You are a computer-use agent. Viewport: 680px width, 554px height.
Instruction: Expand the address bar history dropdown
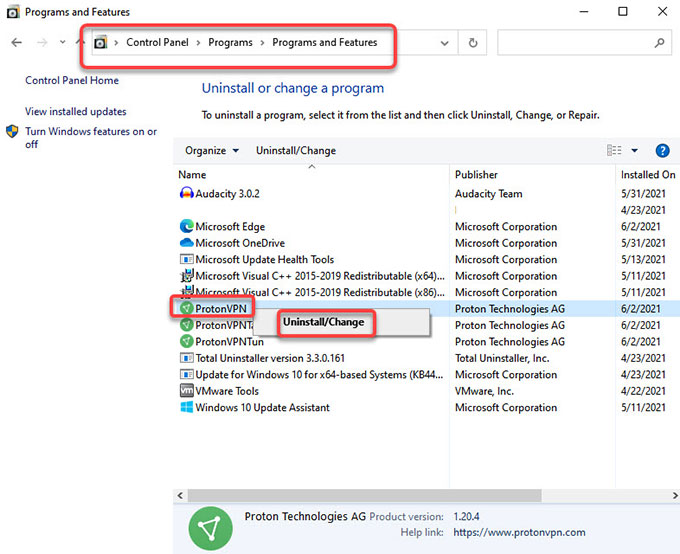point(445,43)
